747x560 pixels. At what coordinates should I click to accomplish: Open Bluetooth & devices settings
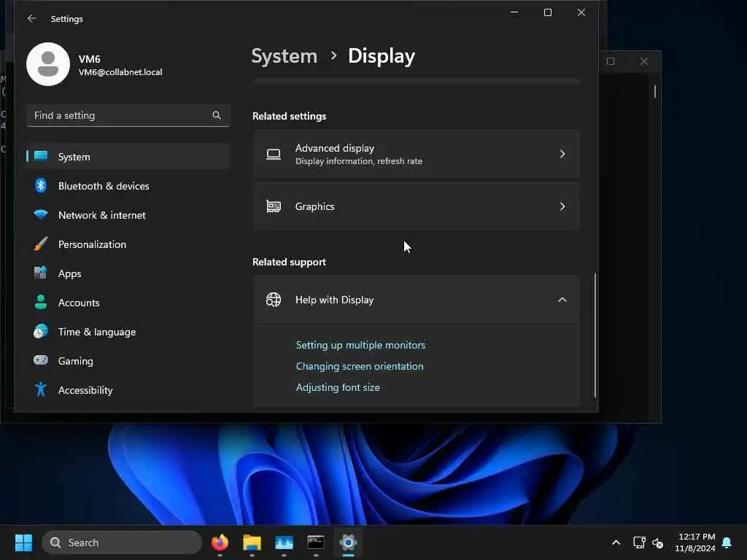click(128, 186)
